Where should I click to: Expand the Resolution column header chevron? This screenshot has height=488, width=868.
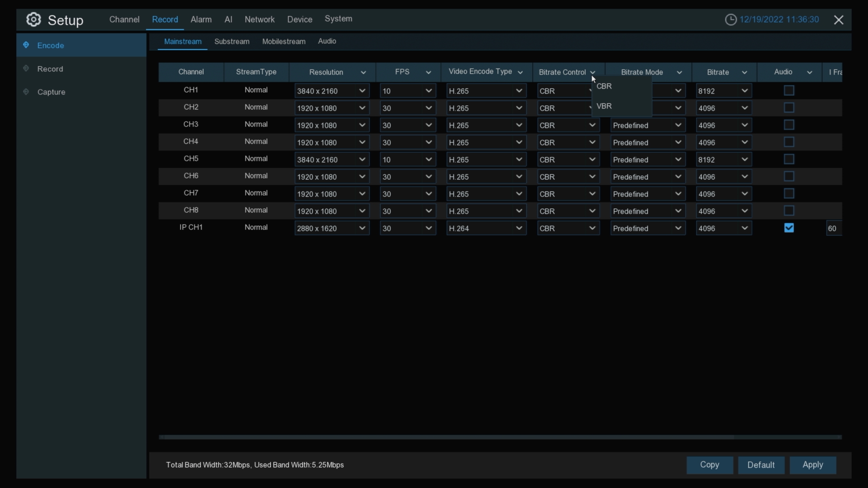pyautogui.click(x=363, y=73)
